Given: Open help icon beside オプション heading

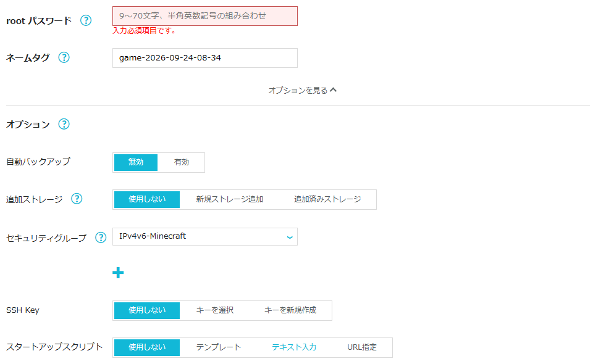Looking at the screenshot, I should tap(64, 124).
